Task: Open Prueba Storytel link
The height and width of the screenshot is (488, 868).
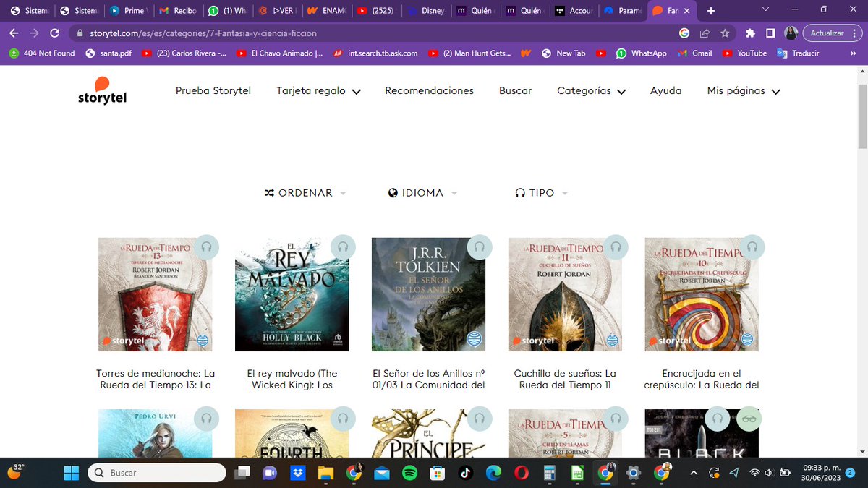Action: pos(213,91)
